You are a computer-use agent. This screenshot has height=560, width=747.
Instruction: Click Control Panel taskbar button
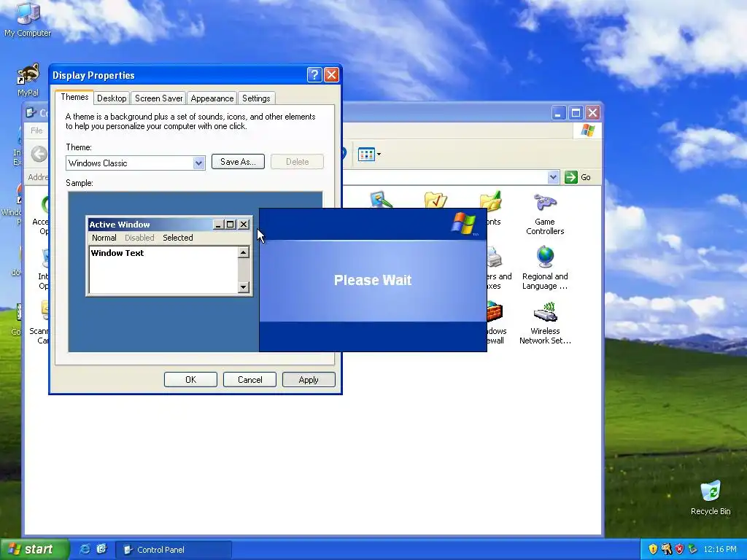(x=174, y=550)
